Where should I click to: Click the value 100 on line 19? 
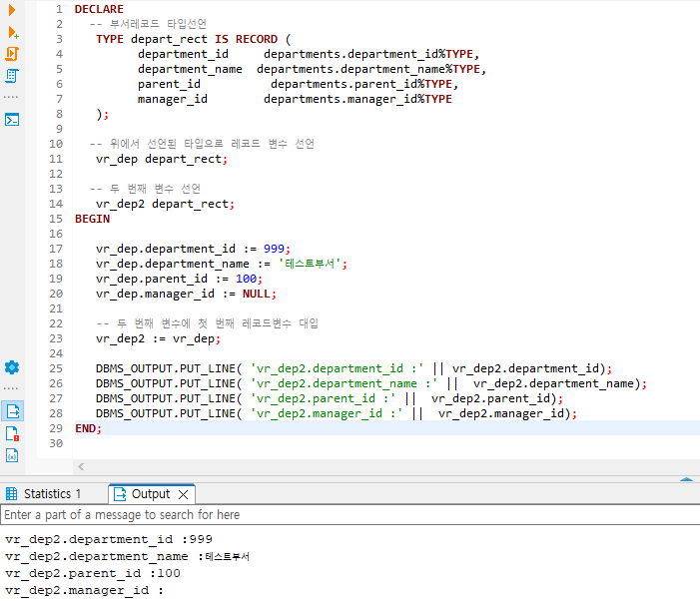click(x=246, y=279)
